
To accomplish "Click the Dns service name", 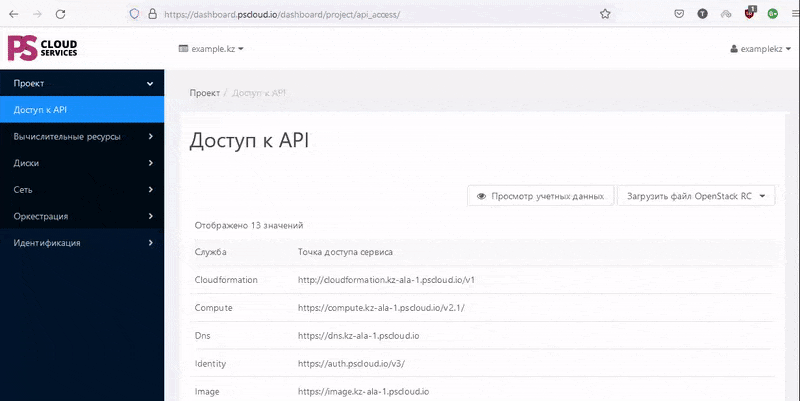I will click(203, 336).
